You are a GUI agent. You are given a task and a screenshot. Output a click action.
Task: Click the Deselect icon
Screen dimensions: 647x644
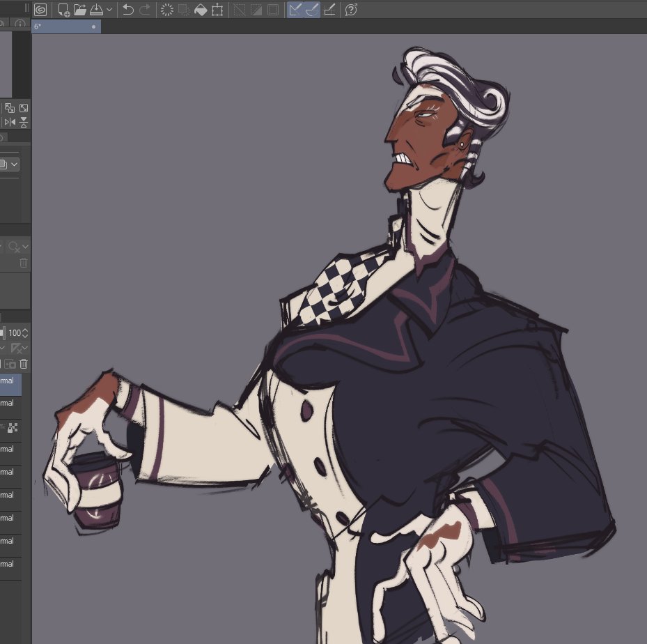(240, 10)
